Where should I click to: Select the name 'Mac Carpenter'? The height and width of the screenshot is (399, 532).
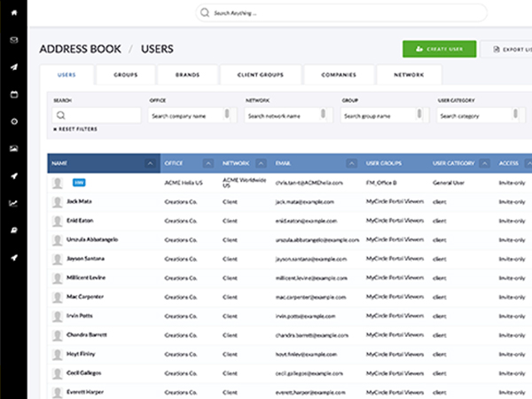coord(85,296)
